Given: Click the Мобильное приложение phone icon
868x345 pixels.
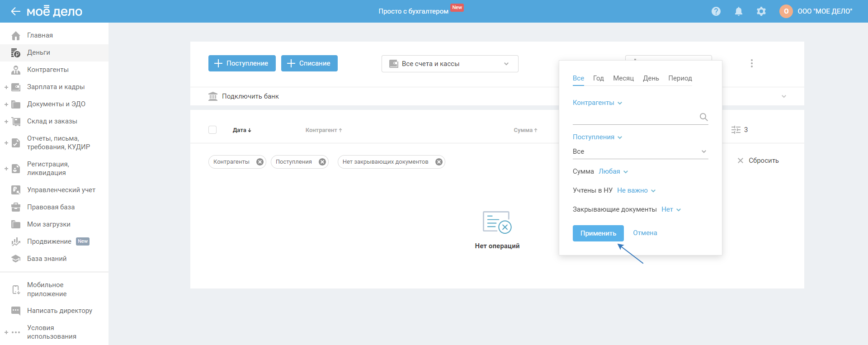Looking at the screenshot, I should point(16,289).
